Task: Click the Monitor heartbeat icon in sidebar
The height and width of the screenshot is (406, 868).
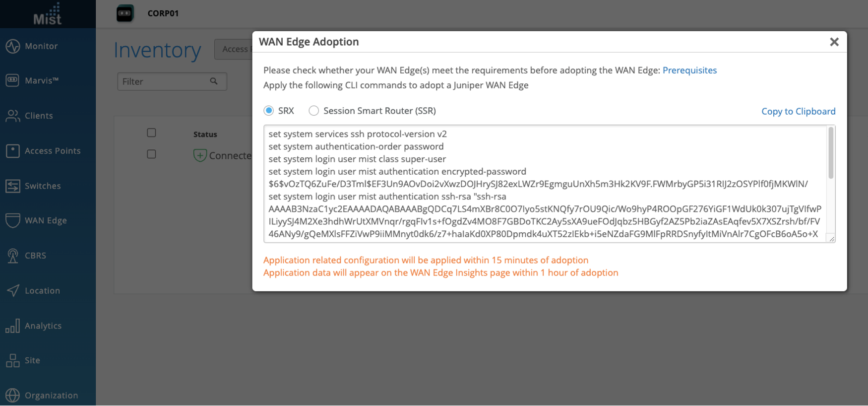Action: (x=13, y=46)
